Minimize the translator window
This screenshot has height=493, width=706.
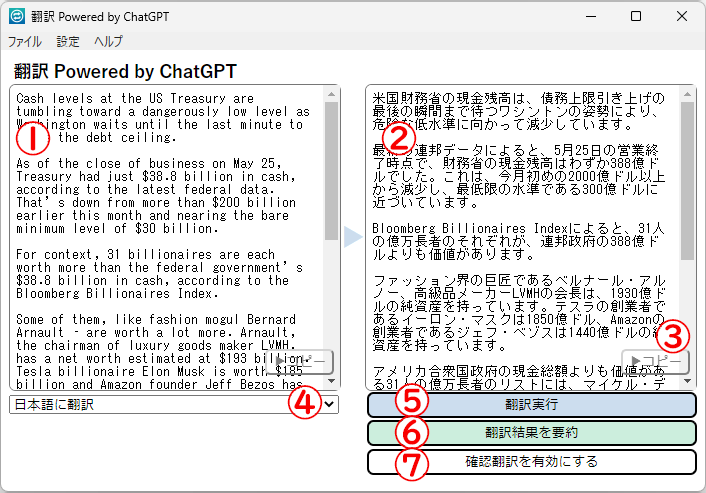pyautogui.click(x=590, y=17)
